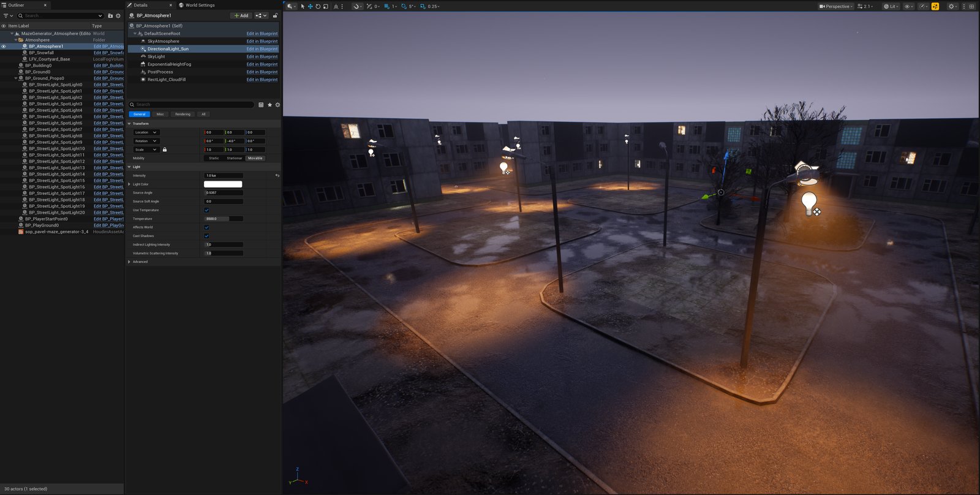Uncheck the Use Temperature checkbox

pyautogui.click(x=206, y=210)
